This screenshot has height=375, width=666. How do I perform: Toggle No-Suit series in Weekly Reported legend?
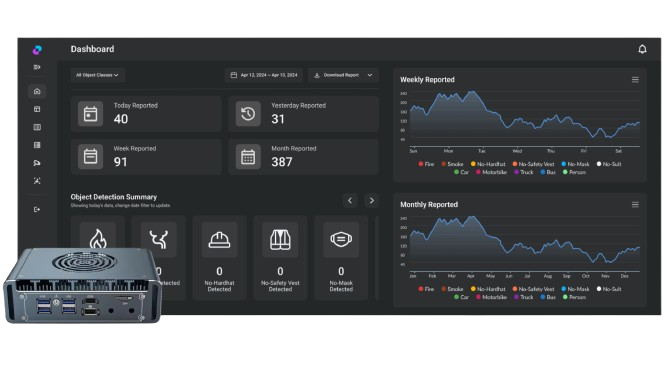coord(609,164)
